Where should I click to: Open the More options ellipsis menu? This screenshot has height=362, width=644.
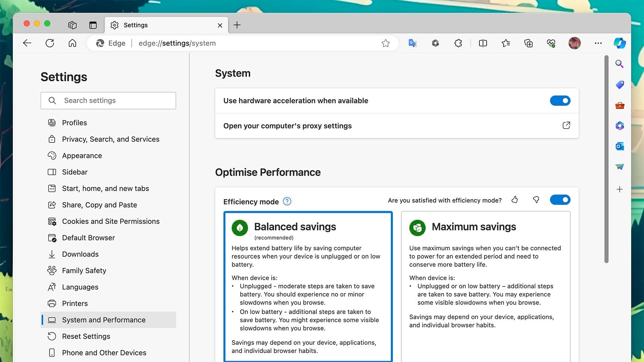598,43
